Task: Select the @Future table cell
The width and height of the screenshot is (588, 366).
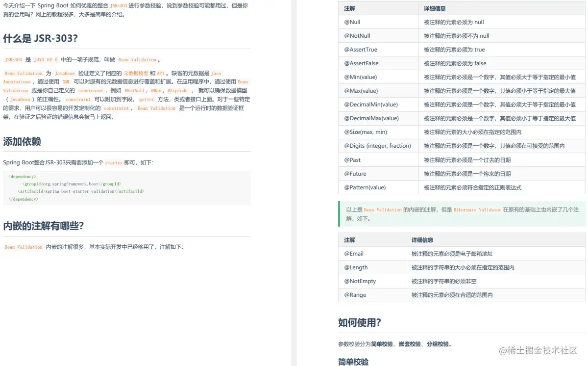Action: (x=378, y=174)
